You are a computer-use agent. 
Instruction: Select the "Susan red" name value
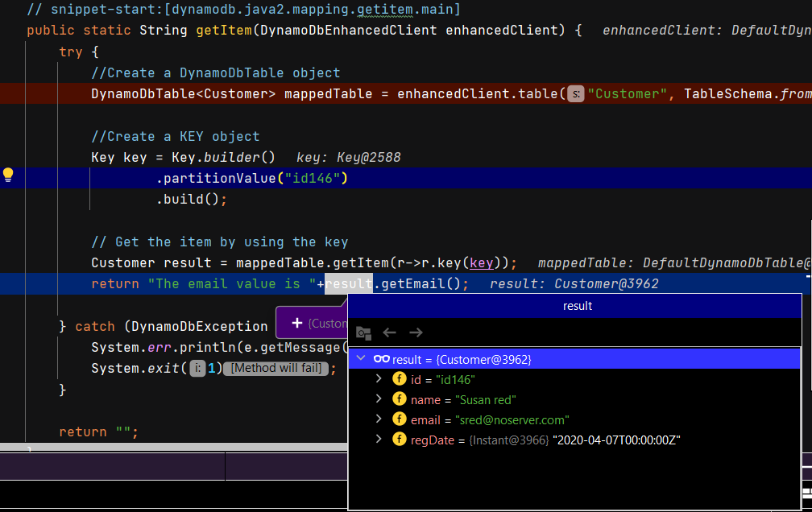coord(486,399)
